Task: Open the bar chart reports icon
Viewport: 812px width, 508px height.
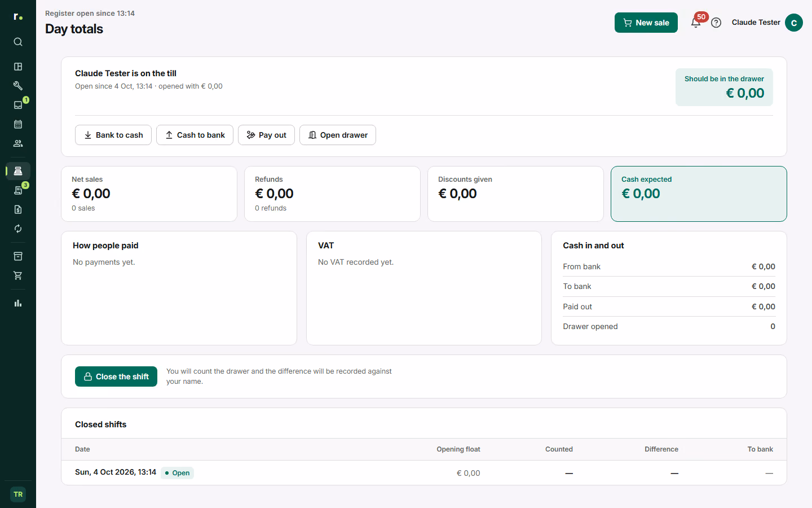Action: pos(18,303)
